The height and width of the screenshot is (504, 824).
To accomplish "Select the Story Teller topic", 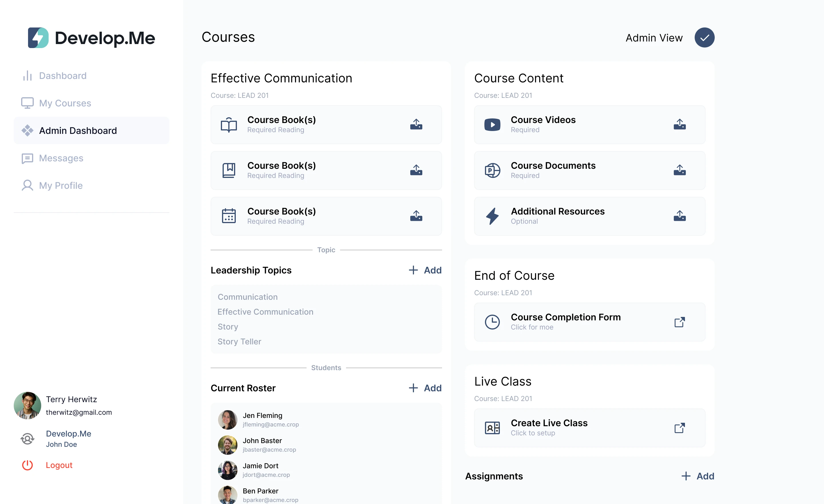I will [239, 342].
